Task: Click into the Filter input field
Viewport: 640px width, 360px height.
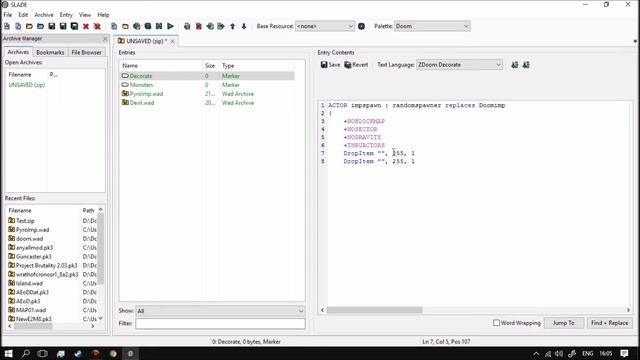Action: [x=220, y=324]
